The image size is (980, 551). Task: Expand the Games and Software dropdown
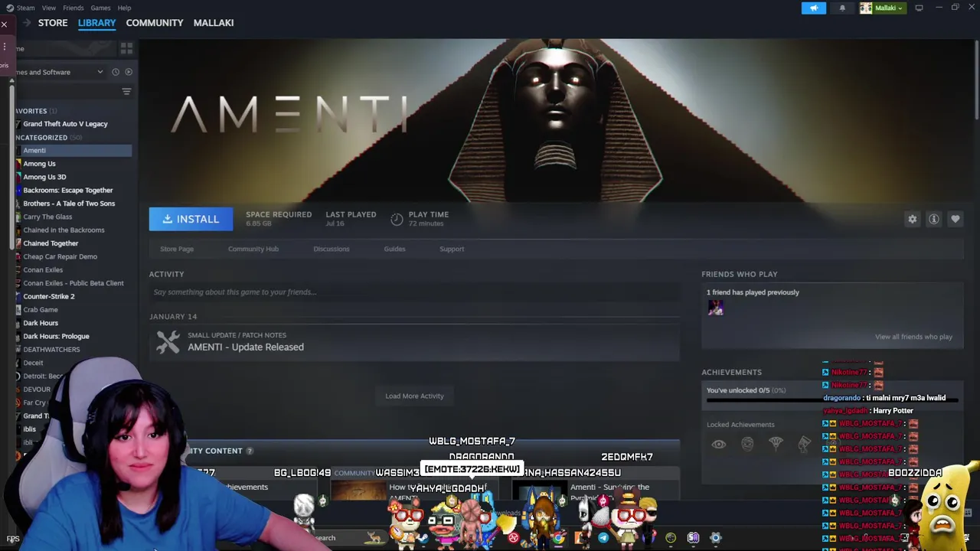[100, 72]
